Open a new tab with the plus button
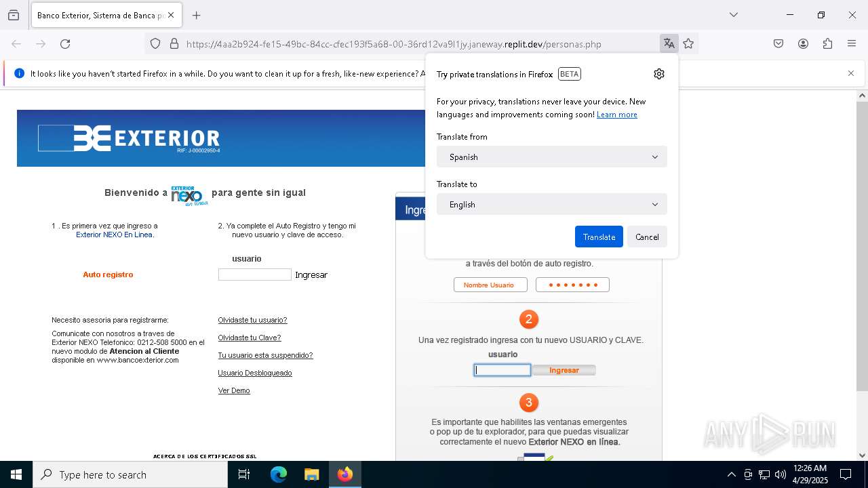This screenshot has height=488, width=868. click(197, 15)
